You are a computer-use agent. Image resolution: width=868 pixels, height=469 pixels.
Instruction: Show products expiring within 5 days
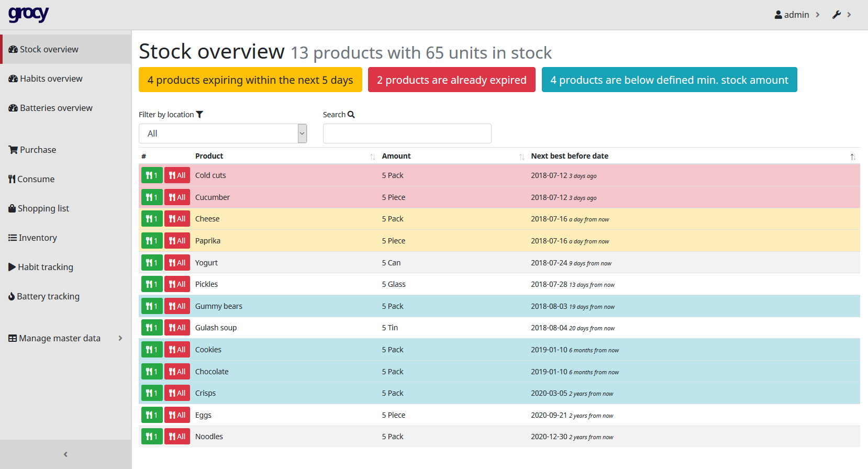(x=250, y=80)
